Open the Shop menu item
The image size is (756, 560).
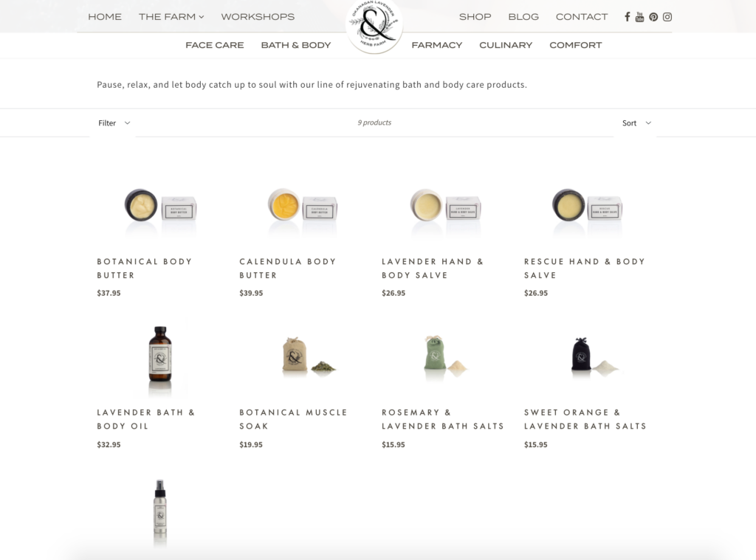click(x=475, y=17)
